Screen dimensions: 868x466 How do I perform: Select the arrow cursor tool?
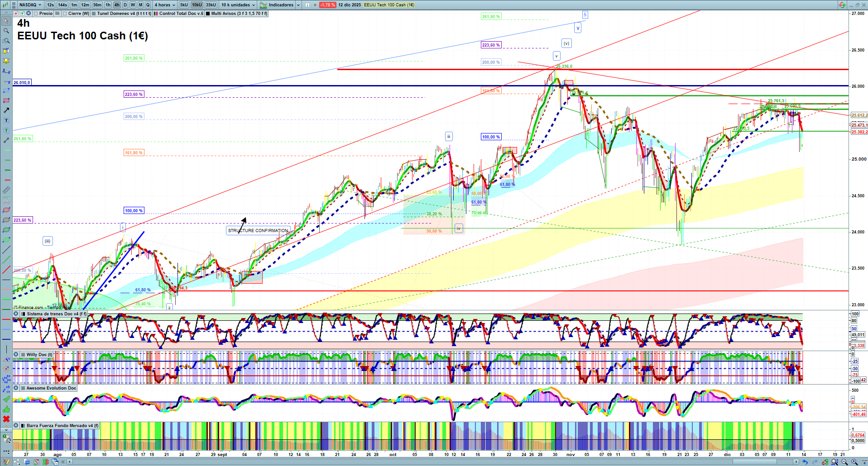(x=6, y=21)
